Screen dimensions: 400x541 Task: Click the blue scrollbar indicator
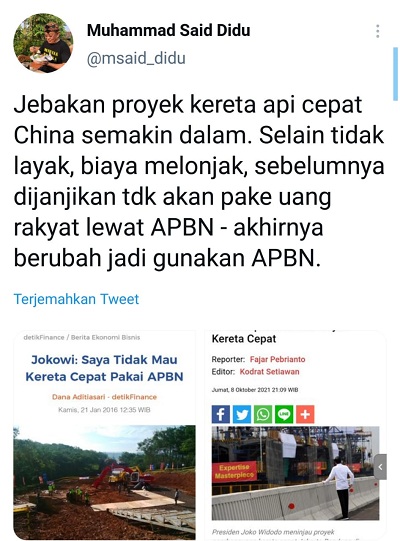pos(396,74)
